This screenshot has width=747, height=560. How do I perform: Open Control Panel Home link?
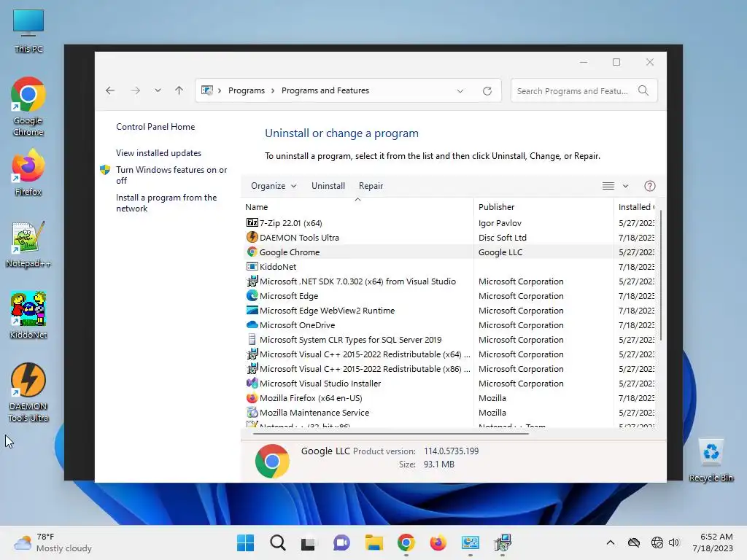click(155, 127)
